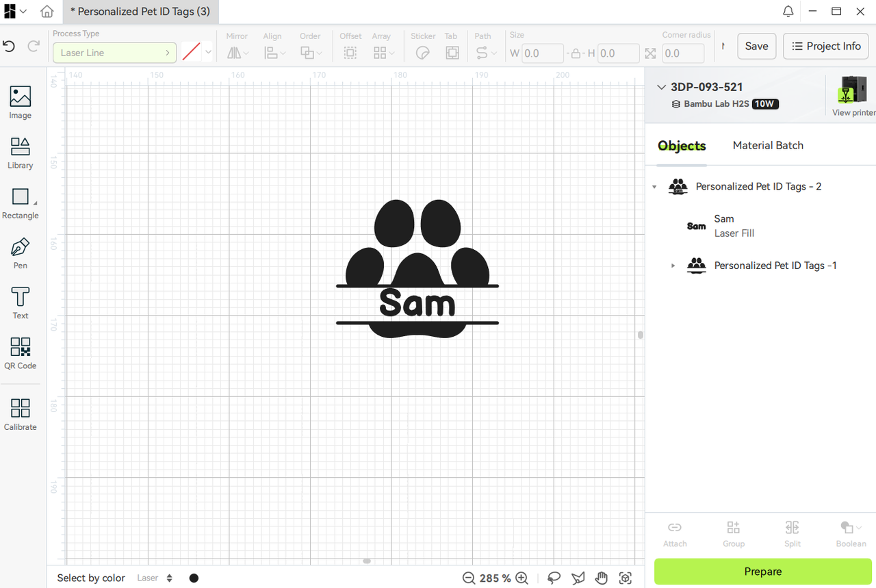Select the Rectangle shape tool
The height and width of the screenshot is (588, 876).
(21, 203)
